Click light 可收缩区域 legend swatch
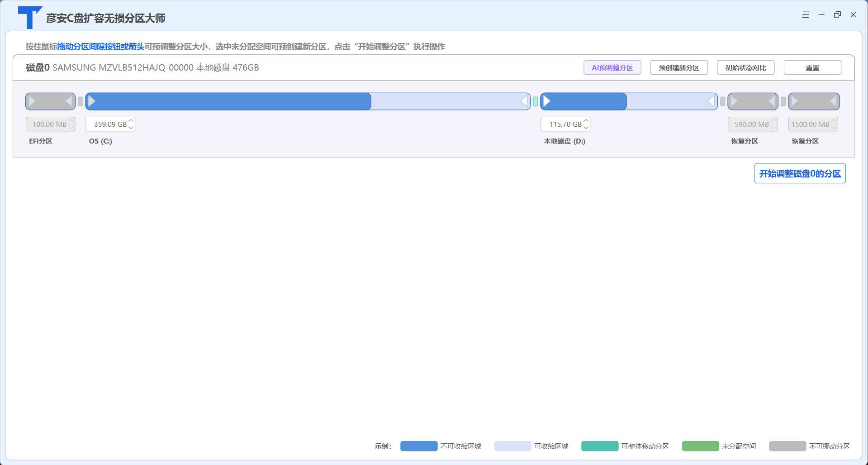Screen dimensions: 868x465 coord(512,446)
